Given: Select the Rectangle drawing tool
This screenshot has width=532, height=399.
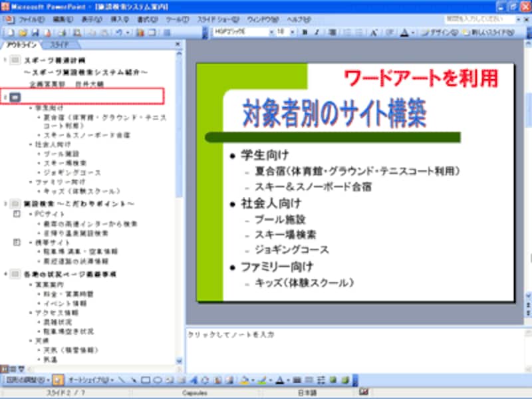Looking at the screenshot, I should coord(145,380).
